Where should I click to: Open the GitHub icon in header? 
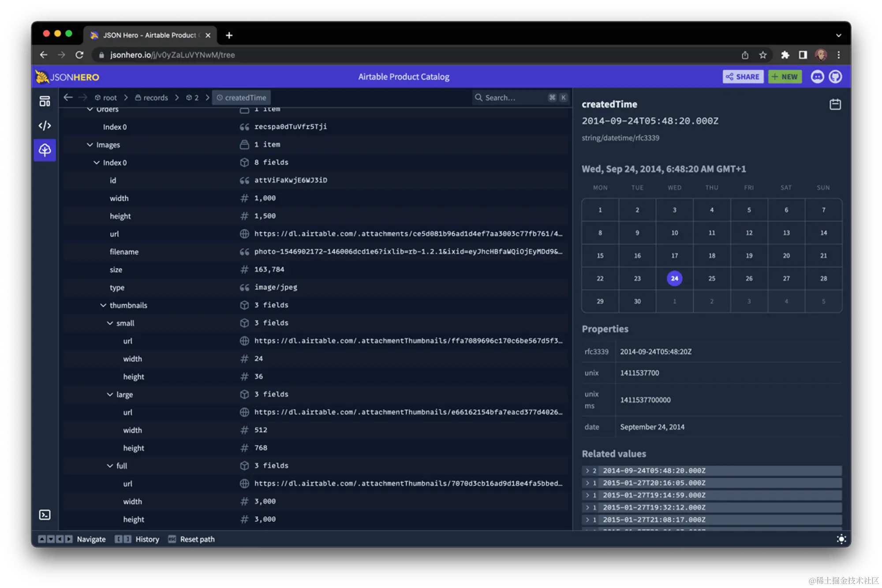coord(835,77)
